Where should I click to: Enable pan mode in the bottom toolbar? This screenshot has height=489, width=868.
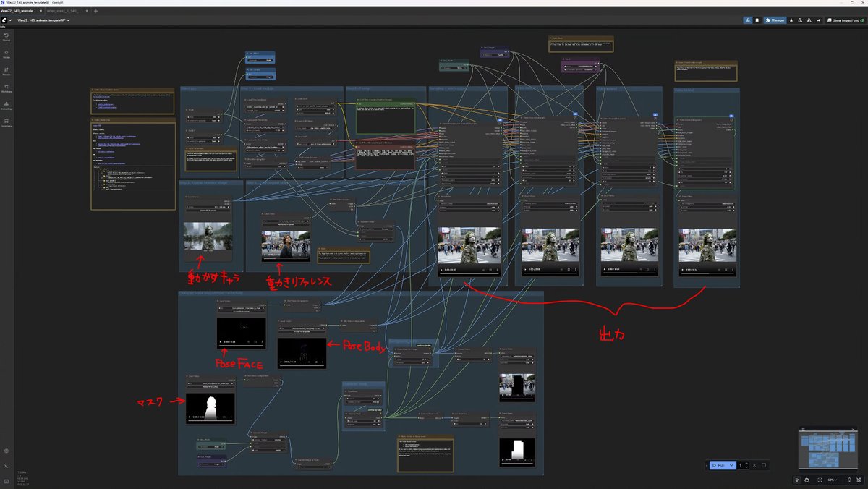tap(807, 480)
